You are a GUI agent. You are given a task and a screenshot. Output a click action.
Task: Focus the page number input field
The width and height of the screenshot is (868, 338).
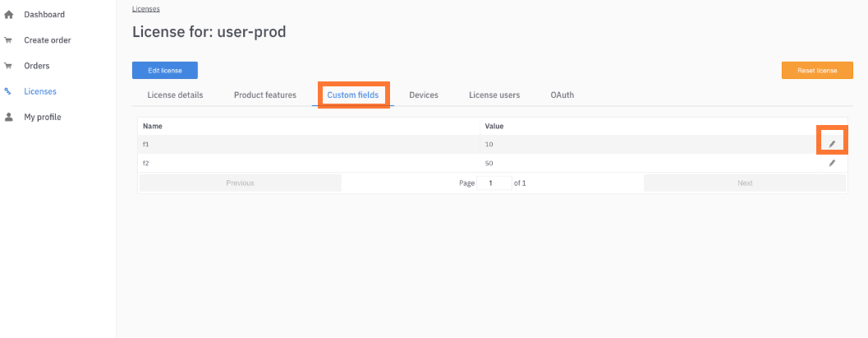(494, 183)
